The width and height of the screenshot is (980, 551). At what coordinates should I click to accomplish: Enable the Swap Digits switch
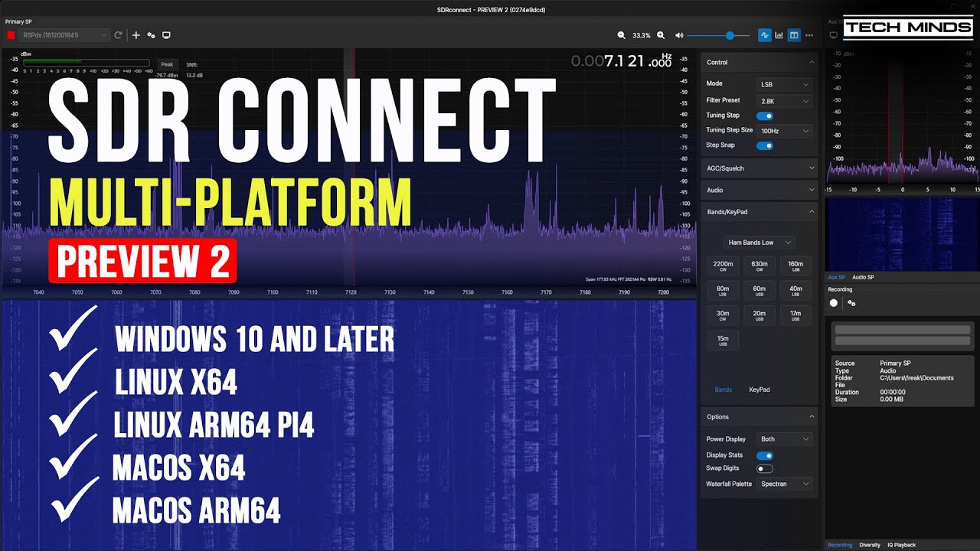pos(765,468)
